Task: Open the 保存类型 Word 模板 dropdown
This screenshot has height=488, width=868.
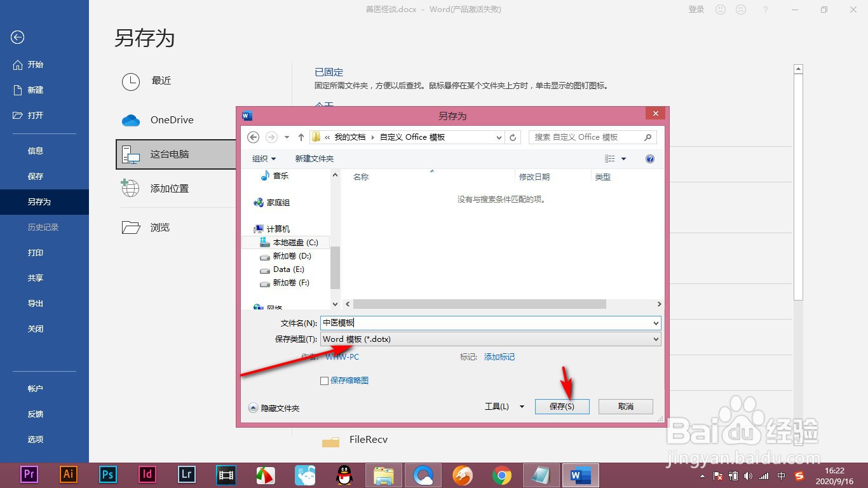Action: click(x=656, y=339)
